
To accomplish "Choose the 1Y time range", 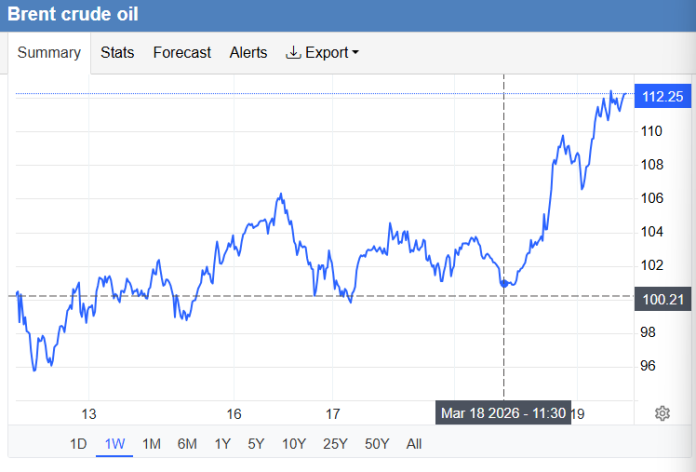I will (x=222, y=443).
